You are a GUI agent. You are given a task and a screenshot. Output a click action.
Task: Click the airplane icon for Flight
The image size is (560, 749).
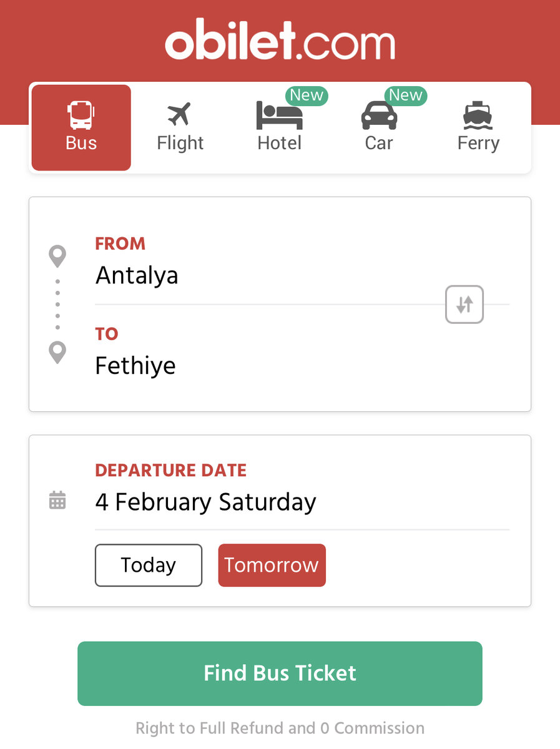point(179,115)
